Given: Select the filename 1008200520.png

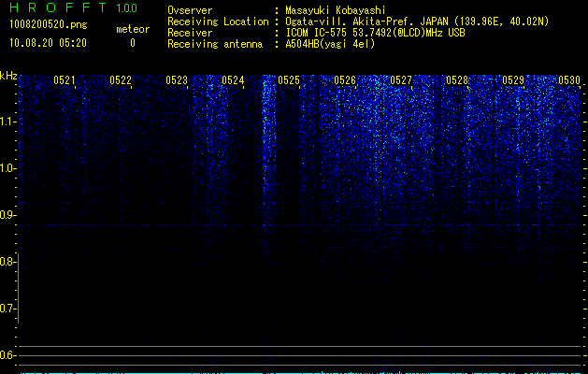Looking at the screenshot, I should [49, 24].
